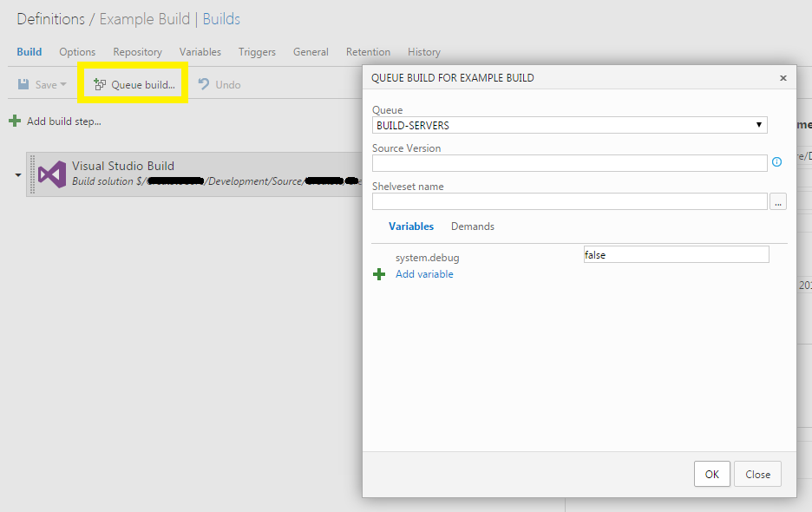Click the Undo icon in the toolbar
812x512 pixels.
pyautogui.click(x=204, y=83)
